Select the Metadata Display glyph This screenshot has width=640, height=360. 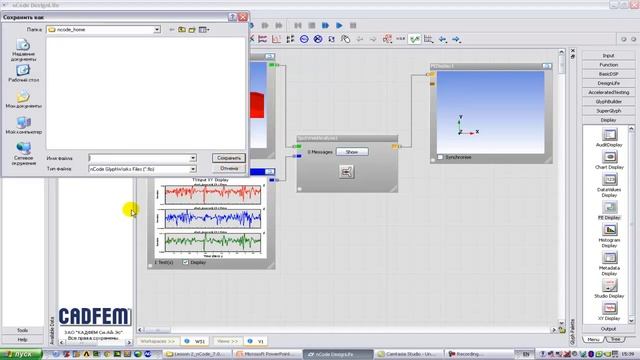point(609,264)
